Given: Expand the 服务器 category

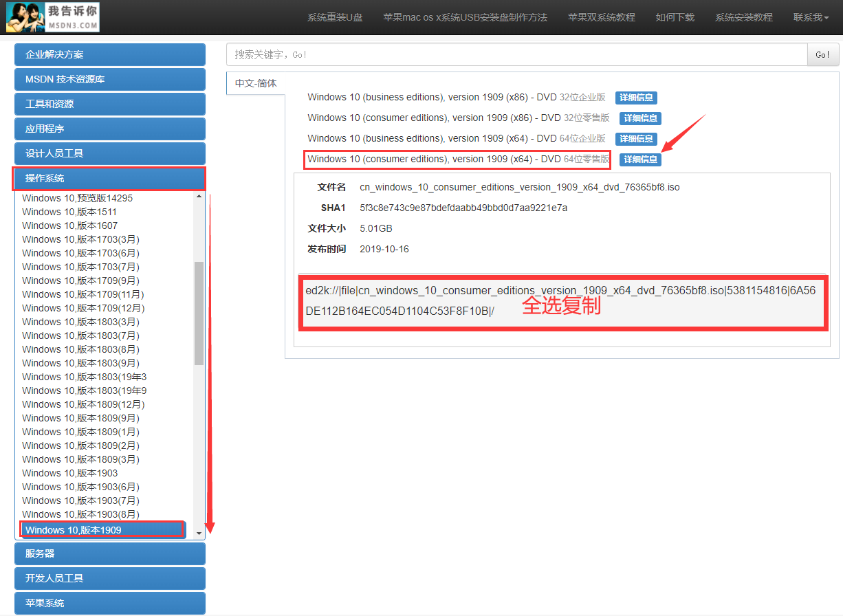Looking at the screenshot, I should pos(110,553).
